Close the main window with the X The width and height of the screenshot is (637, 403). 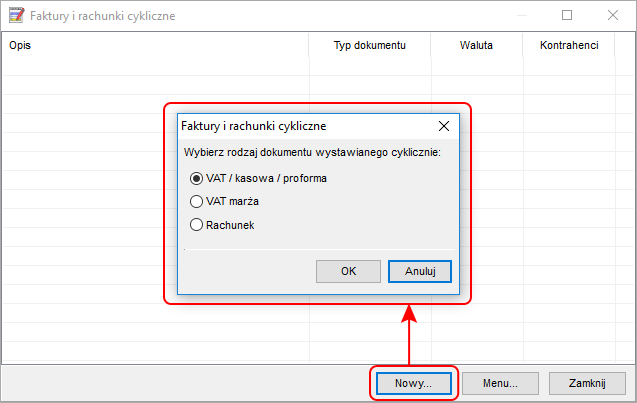pos(613,15)
